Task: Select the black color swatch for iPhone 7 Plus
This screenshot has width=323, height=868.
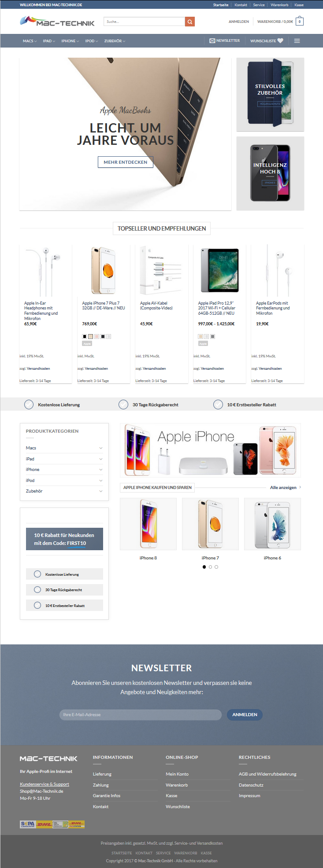Action: [85, 336]
